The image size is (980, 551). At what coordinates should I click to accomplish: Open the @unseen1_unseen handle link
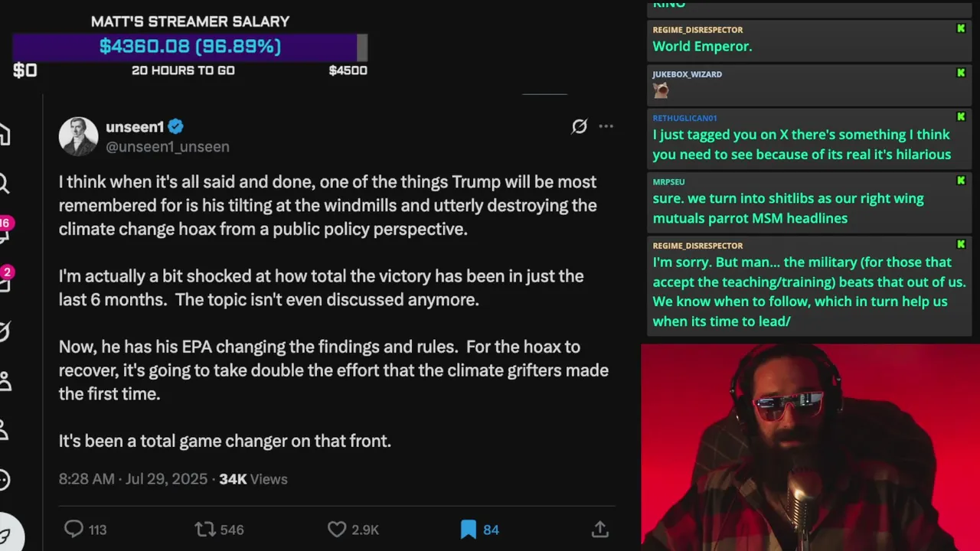click(x=168, y=146)
